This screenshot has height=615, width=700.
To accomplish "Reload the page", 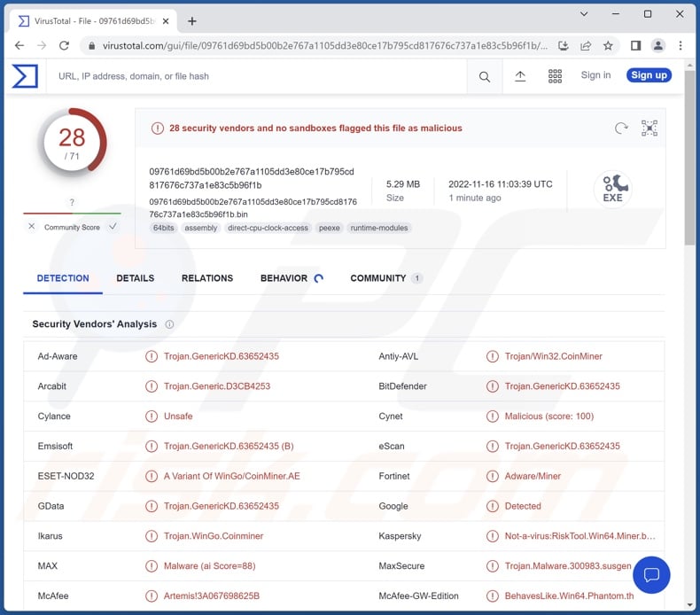I will point(65,45).
